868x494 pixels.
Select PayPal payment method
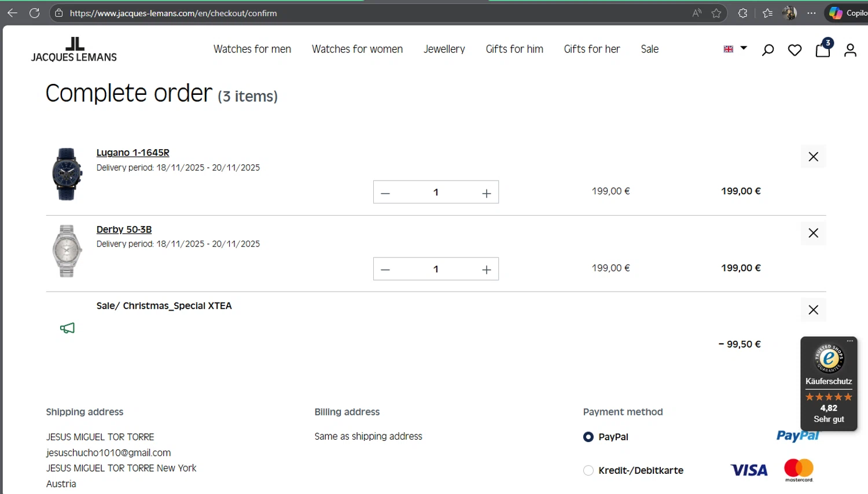[x=589, y=437]
